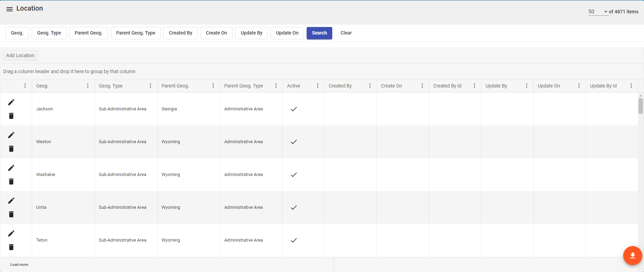Click the edit pencil for Jackson row
Image resolution: width=644 pixels, height=272 pixels.
tap(11, 102)
